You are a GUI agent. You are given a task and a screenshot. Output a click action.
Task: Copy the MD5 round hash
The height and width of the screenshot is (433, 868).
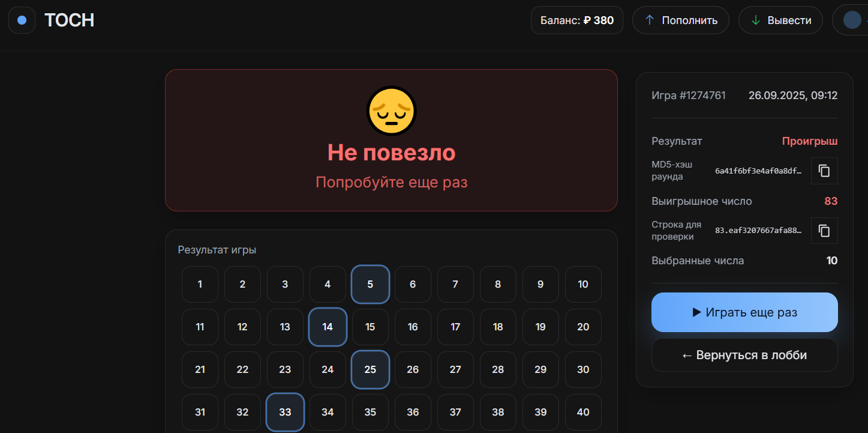tap(824, 171)
